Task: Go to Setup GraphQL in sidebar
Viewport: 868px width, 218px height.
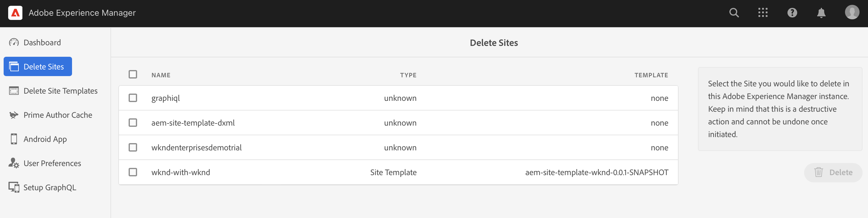Action: (x=50, y=188)
